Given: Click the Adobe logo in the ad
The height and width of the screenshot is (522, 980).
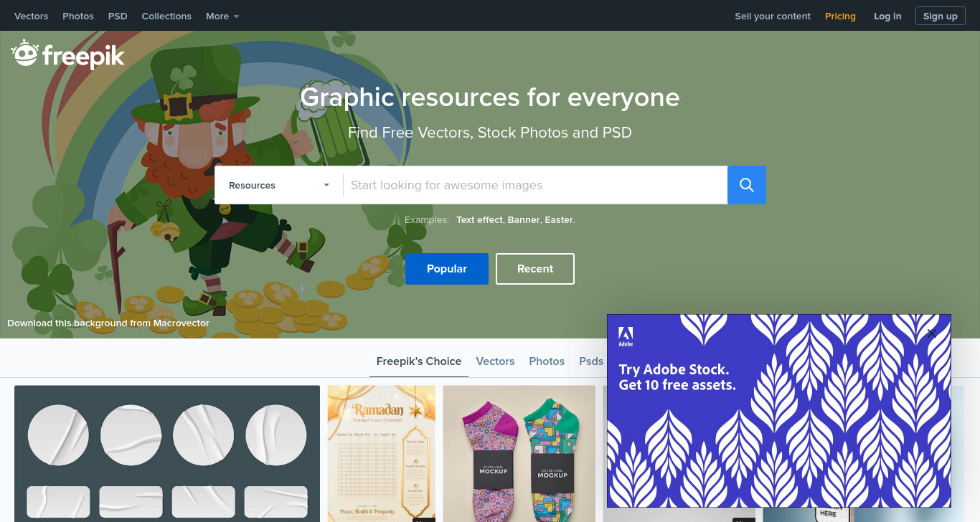Looking at the screenshot, I should point(626,337).
